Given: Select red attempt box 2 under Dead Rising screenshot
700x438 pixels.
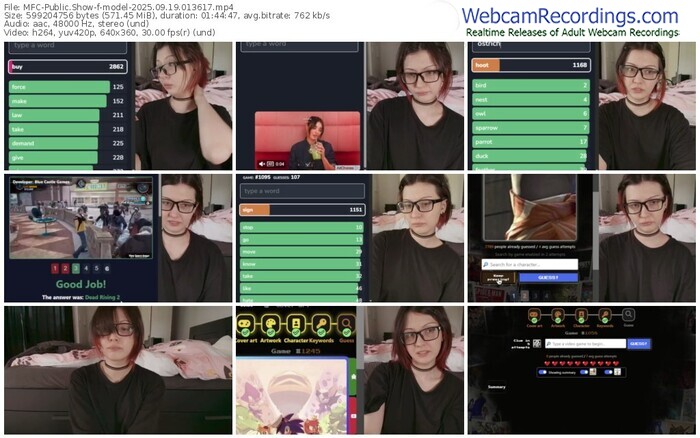Looking at the screenshot, I should tap(65, 268).
